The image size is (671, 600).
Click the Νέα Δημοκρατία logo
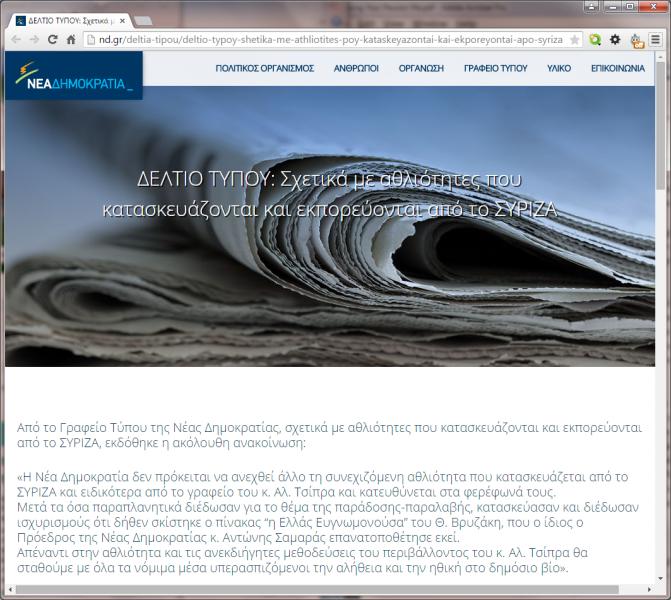[74, 75]
